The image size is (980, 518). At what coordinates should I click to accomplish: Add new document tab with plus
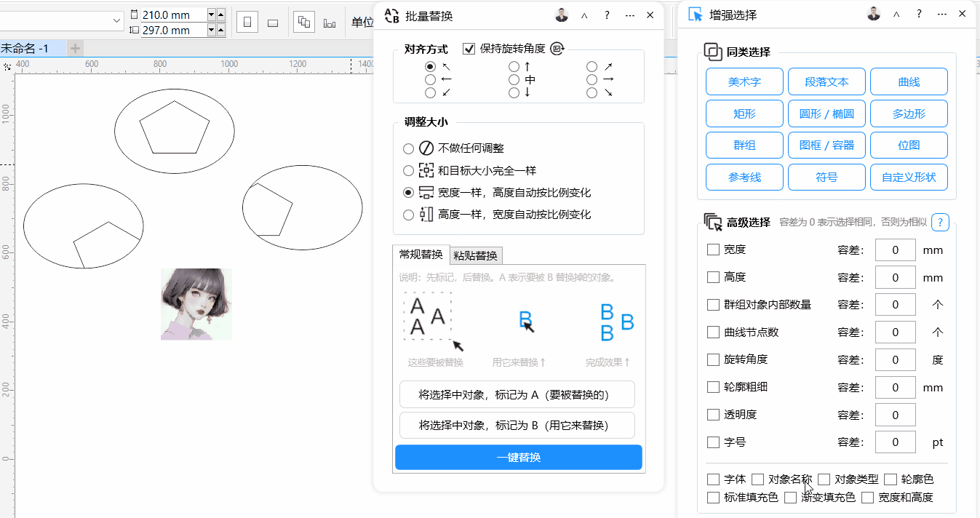coord(75,49)
